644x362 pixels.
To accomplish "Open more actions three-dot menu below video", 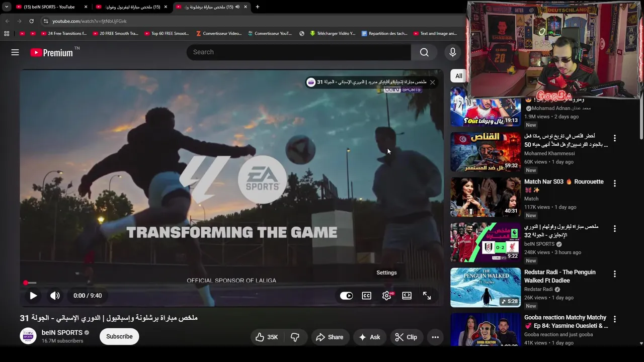I will point(435,337).
